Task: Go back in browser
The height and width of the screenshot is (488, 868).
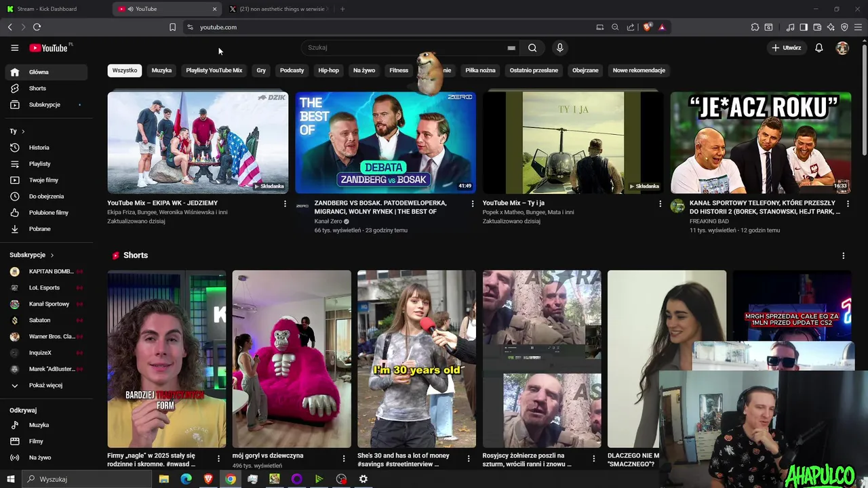Action: tap(9, 27)
